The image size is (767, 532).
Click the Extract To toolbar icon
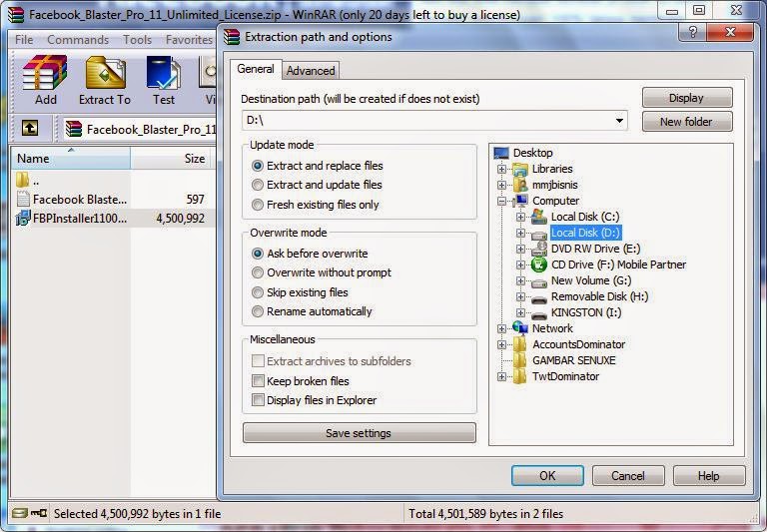[105, 73]
